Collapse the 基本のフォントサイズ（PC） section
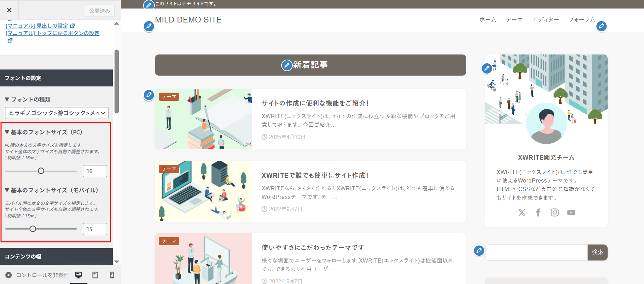Image resolution: width=644 pixels, height=284 pixels. 43,132
